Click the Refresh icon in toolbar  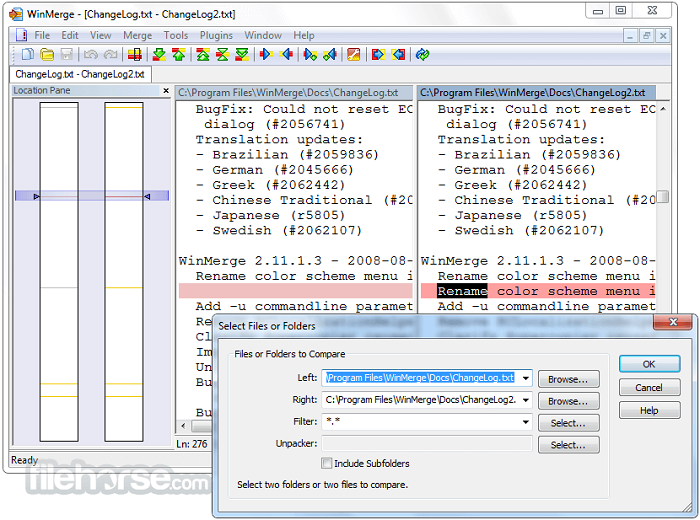(x=423, y=54)
